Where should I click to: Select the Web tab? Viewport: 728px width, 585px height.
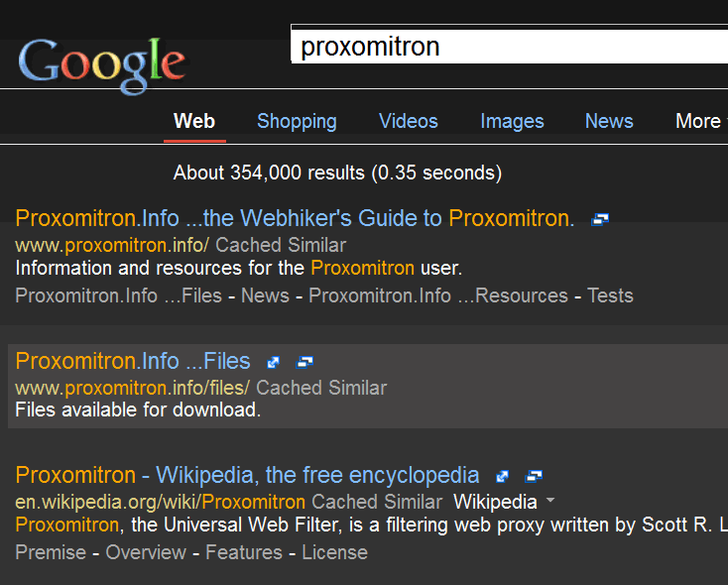pos(194,121)
